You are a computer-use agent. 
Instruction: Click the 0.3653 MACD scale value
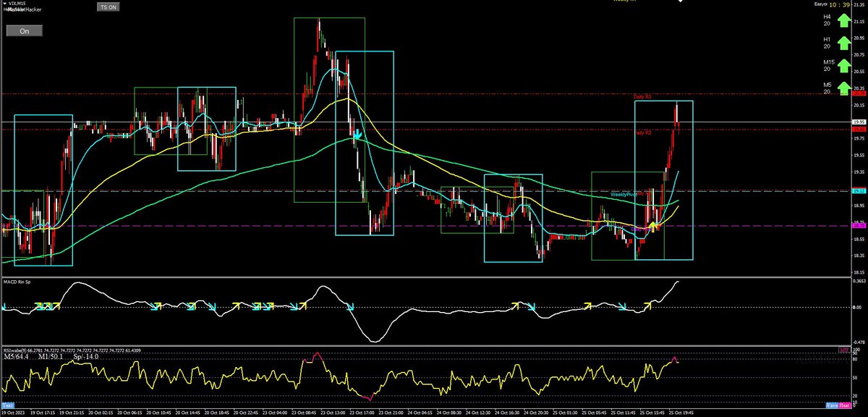point(859,280)
